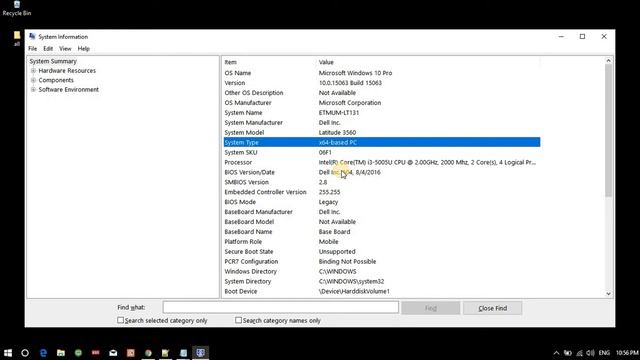
Task: Select the Platform Role row
Action: pyautogui.click(x=382, y=242)
